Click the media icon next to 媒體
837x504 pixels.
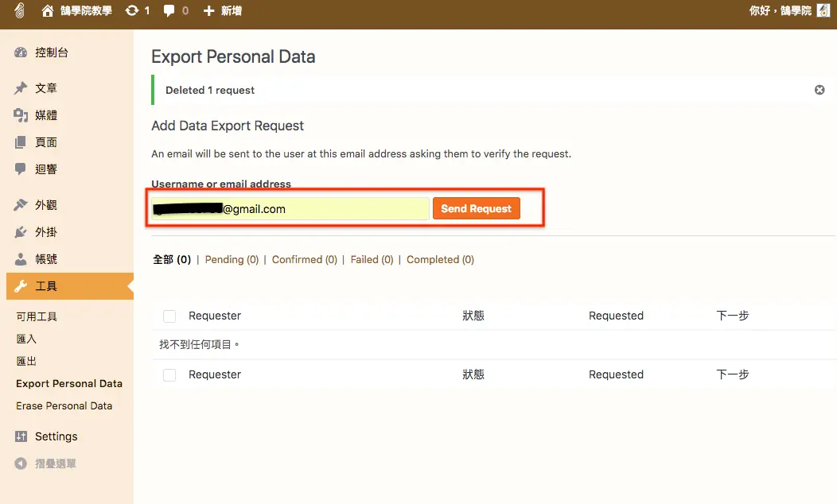point(21,115)
